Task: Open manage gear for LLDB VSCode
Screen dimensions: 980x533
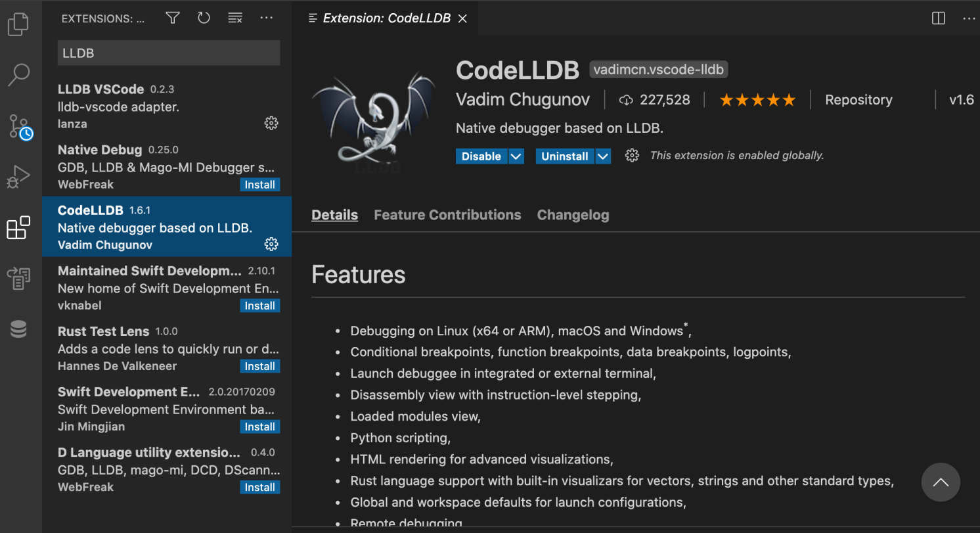Action: 271,123
